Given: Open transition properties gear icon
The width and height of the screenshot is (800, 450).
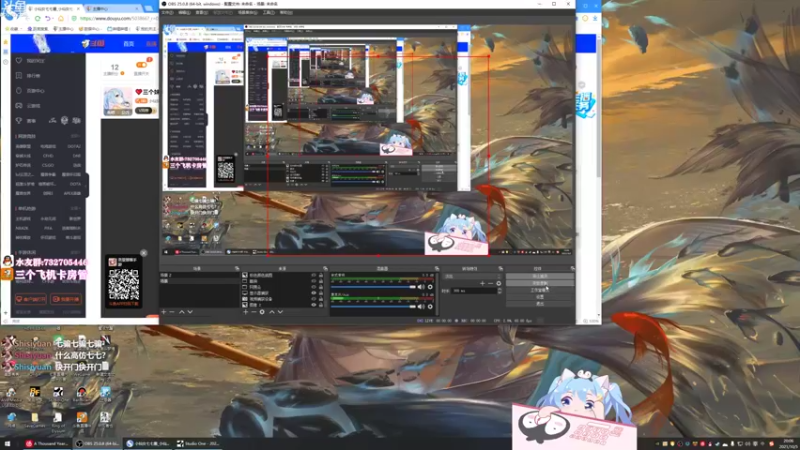Looking at the screenshot, I should click(498, 283).
